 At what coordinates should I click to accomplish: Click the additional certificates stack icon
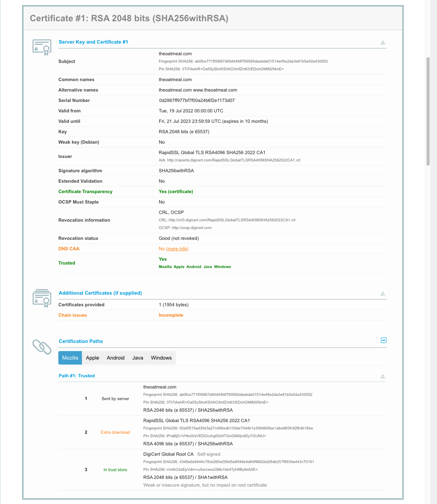pyautogui.click(x=42, y=298)
